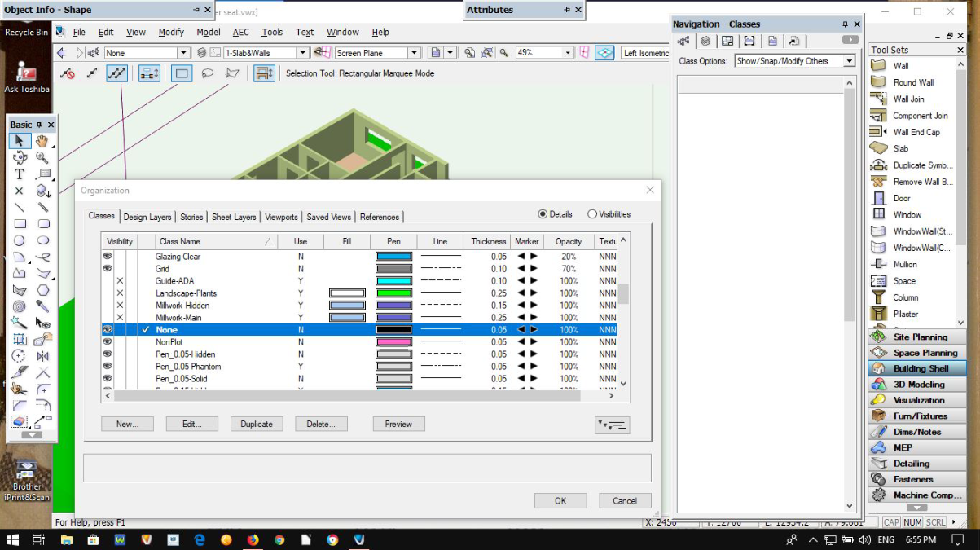Select the Visibilities radio button

[592, 214]
